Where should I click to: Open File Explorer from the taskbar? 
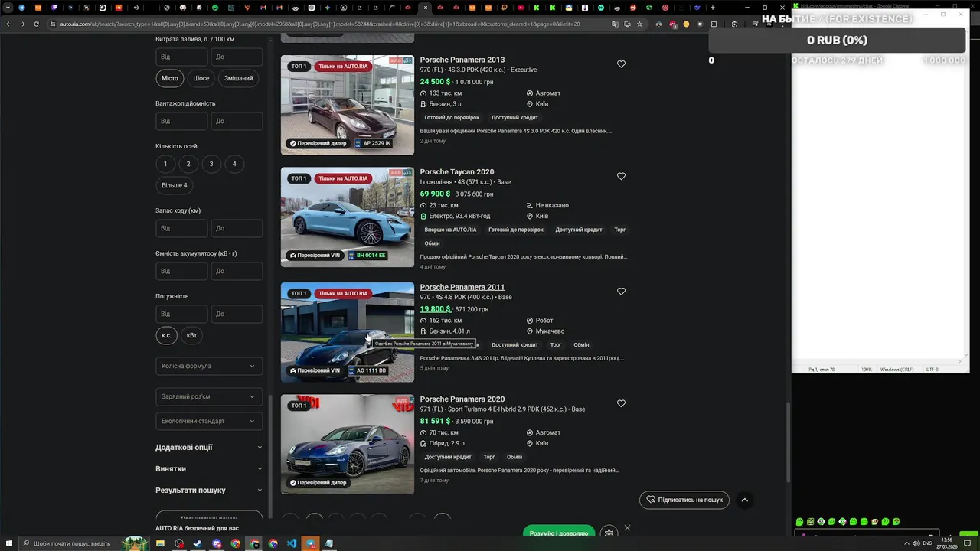[160, 543]
